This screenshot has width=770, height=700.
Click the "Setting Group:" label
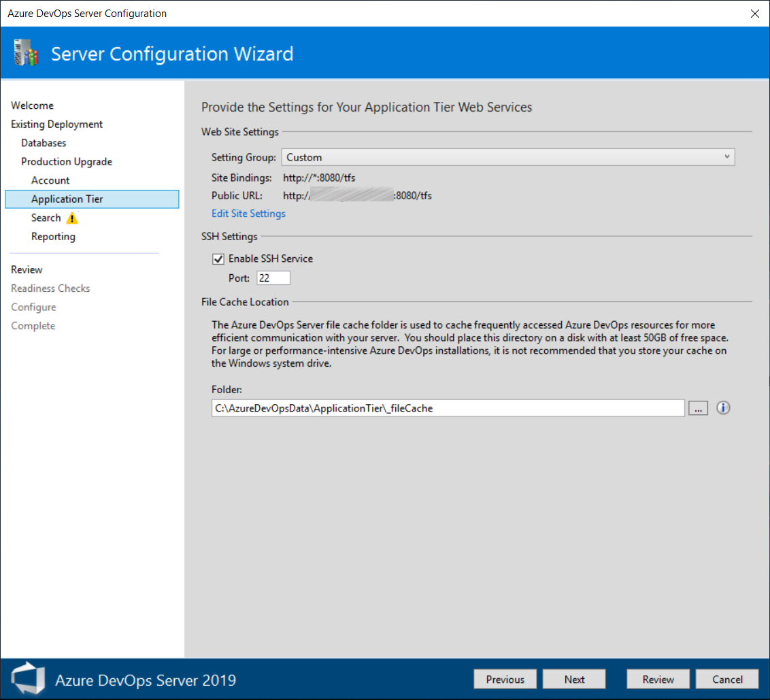[244, 157]
